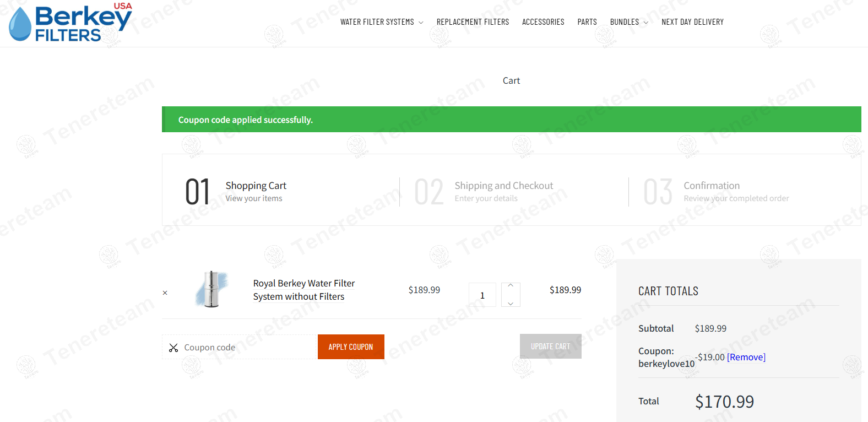Select the 01 Shopping Cart step
868x422 pixels.
point(236,191)
